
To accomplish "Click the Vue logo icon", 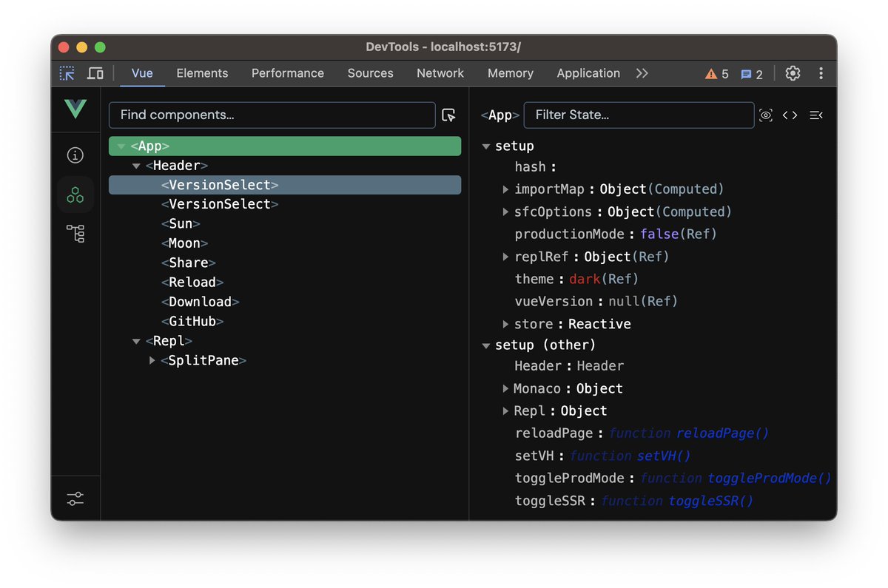I will pos(75,109).
